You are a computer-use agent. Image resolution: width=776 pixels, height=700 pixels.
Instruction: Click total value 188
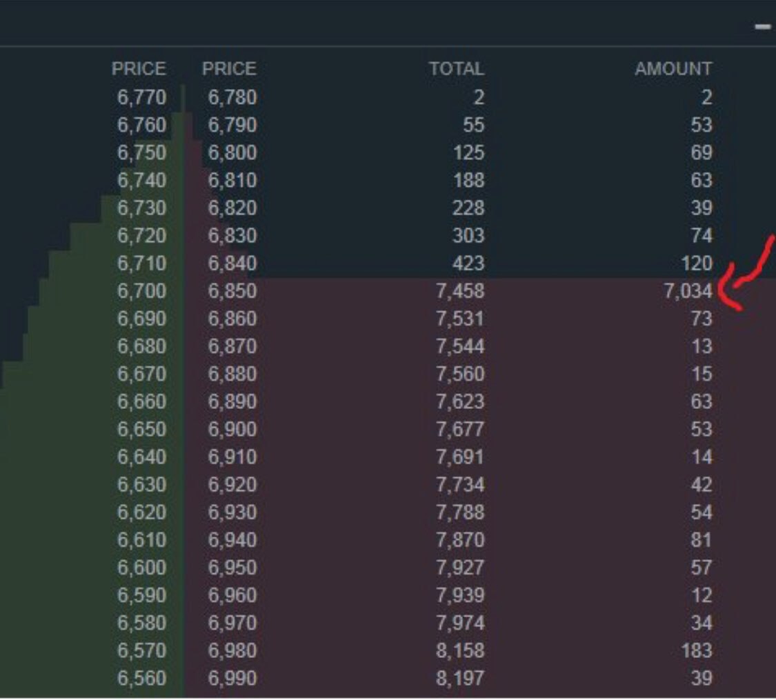coord(468,181)
